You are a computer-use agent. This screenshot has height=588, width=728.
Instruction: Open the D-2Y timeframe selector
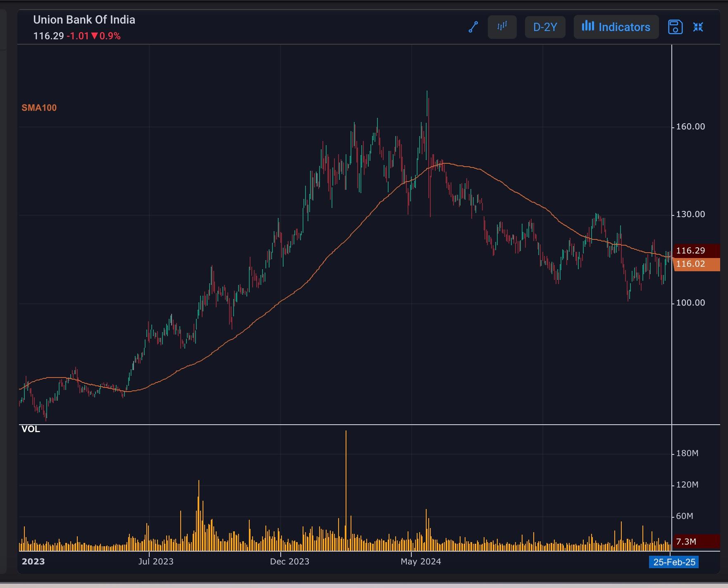coord(545,27)
